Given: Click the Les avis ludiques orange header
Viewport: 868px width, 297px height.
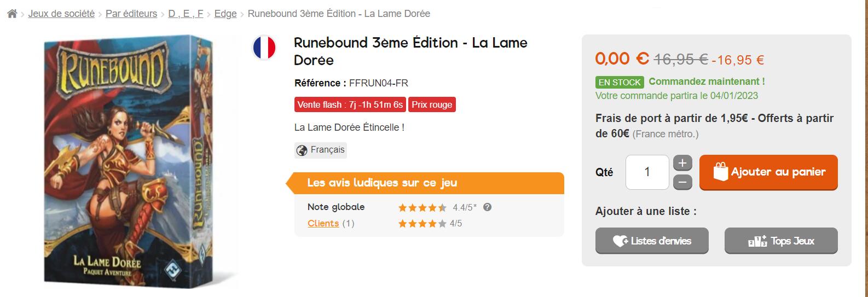Looking at the screenshot, I should coord(425,183).
